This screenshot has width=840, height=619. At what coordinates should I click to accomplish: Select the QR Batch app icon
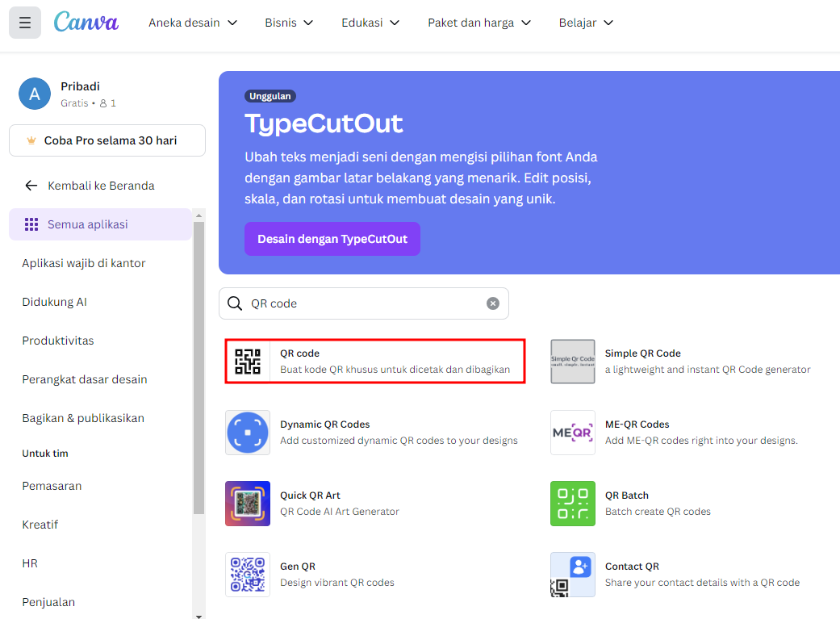pos(572,503)
